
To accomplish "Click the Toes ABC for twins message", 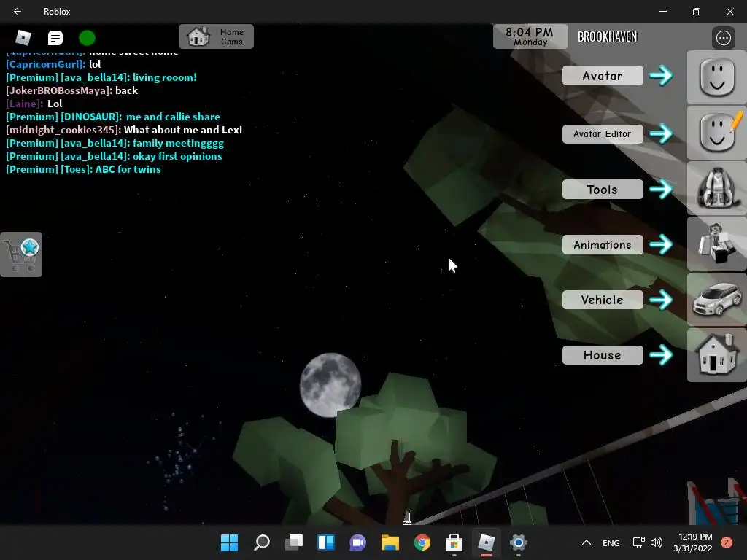I will click(83, 169).
